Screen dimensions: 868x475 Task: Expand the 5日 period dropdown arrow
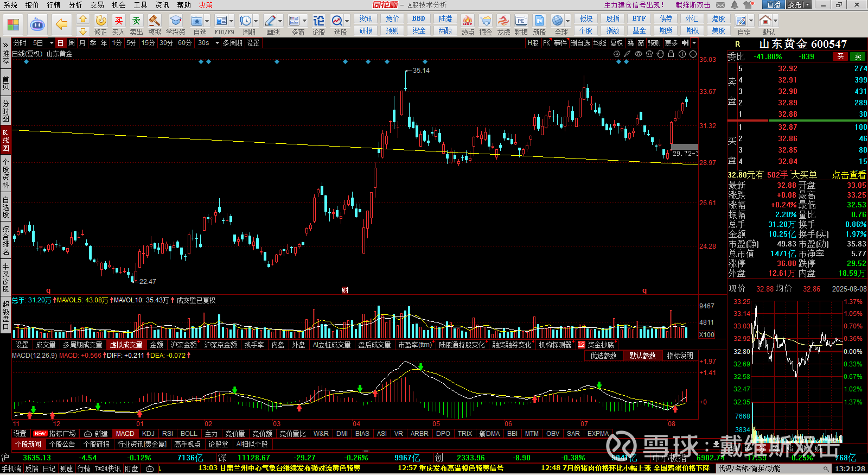tap(52, 43)
